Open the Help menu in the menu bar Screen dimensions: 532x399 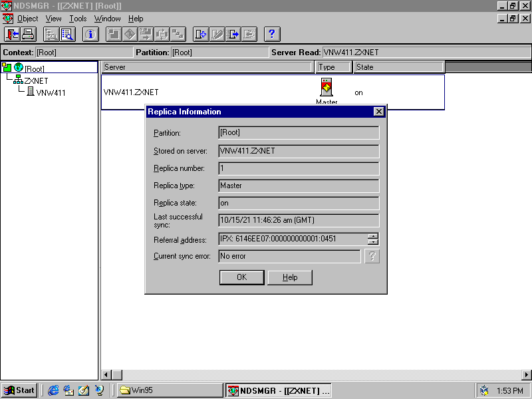tap(136, 19)
